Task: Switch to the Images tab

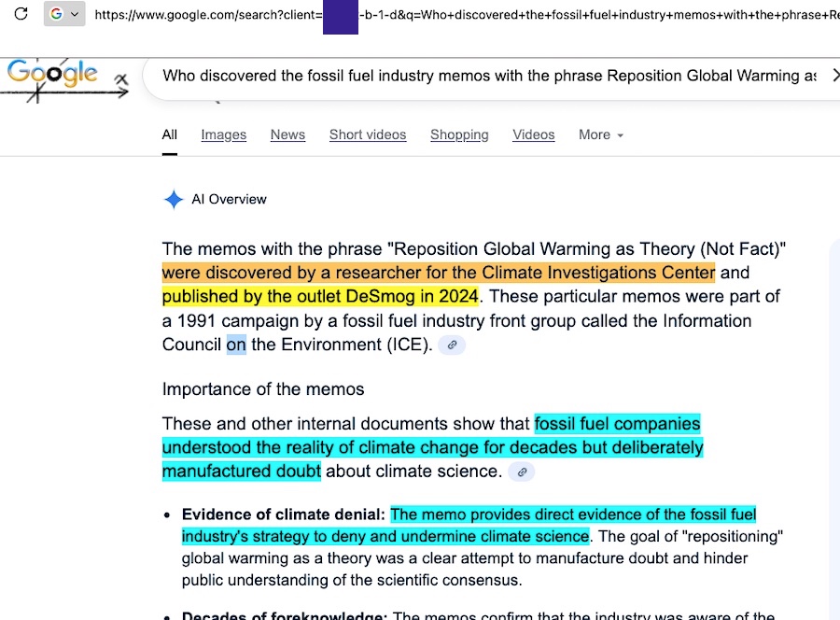Action: (224, 134)
